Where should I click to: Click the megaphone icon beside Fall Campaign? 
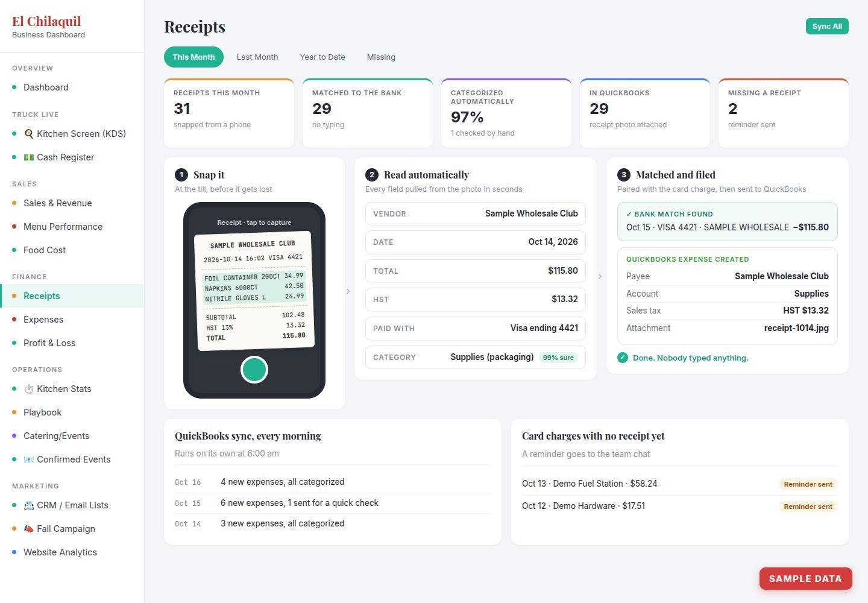[28, 529]
